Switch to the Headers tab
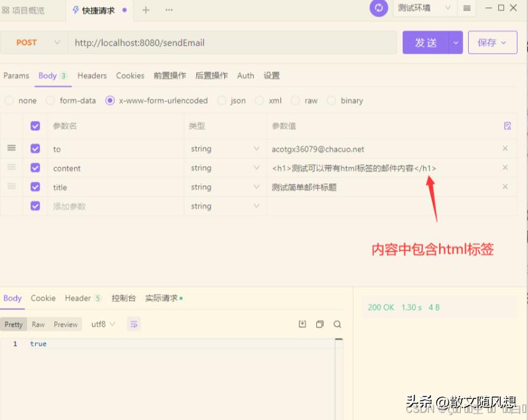 pyautogui.click(x=91, y=75)
